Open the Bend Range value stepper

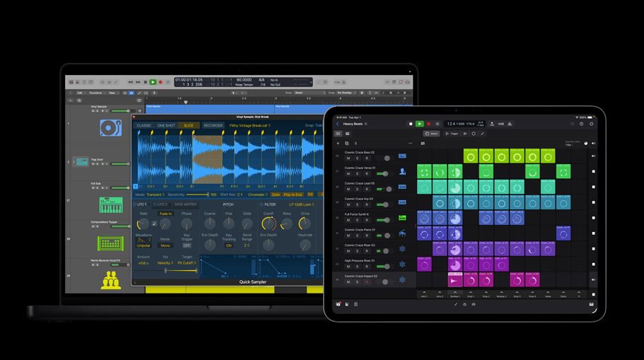[247, 245]
